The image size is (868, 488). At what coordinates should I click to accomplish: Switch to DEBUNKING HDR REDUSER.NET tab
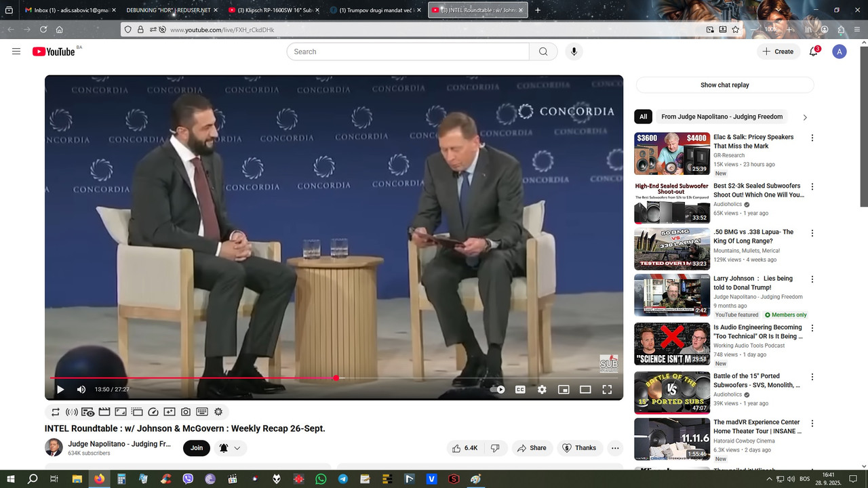pos(172,10)
